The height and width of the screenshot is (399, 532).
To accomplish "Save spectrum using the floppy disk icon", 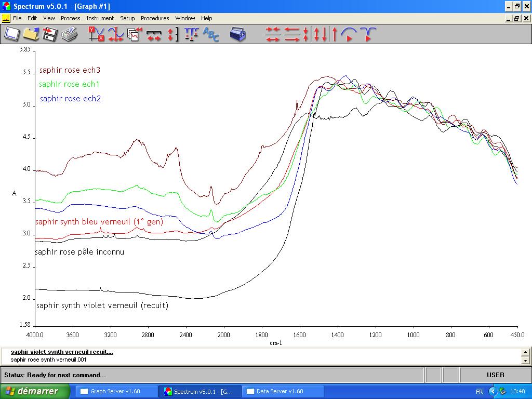I will (50, 34).
